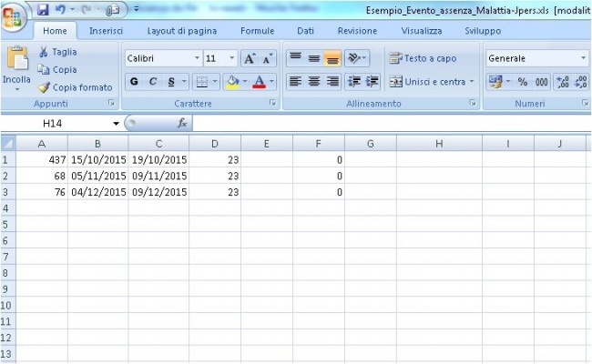Image resolution: width=592 pixels, height=364 pixels.
Task: Open the font size 11 dropdown
Action: point(232,58)
